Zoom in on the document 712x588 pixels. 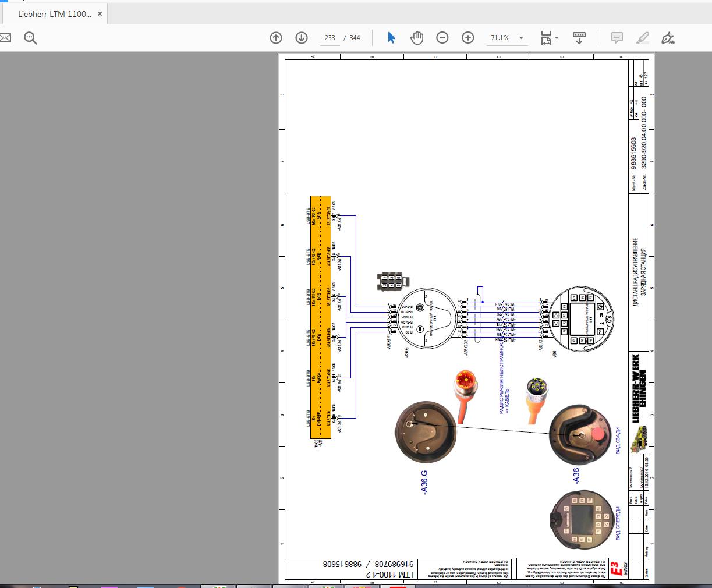pos(467,37)
